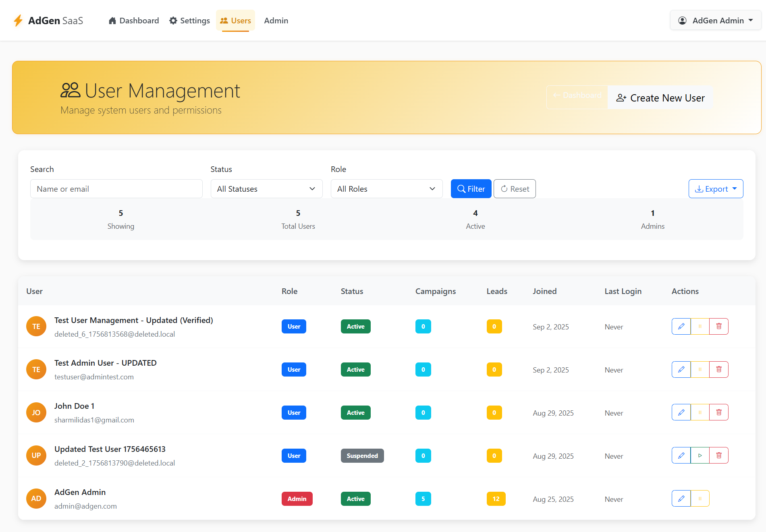Suspend Test User Management - Updated (Verified) user
Viewport: 766px width, 532px height.
(x=700, y=326)
